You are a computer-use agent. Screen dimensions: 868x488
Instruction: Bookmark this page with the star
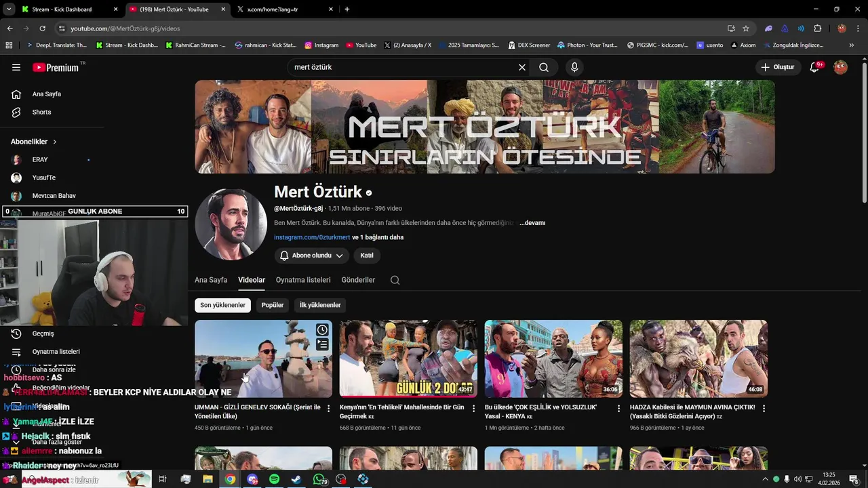click(x=746, y=28)
